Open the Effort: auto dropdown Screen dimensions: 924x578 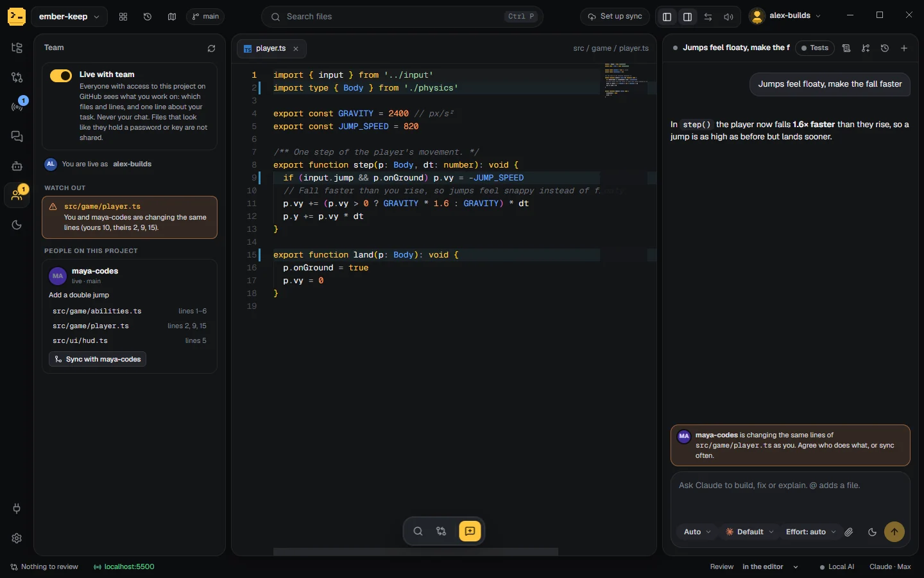[811, 532]
